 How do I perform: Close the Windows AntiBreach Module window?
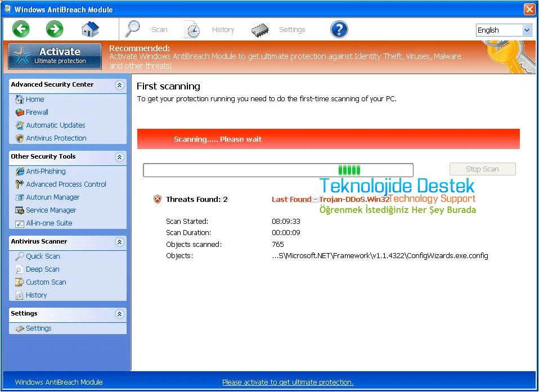[529, 9]
